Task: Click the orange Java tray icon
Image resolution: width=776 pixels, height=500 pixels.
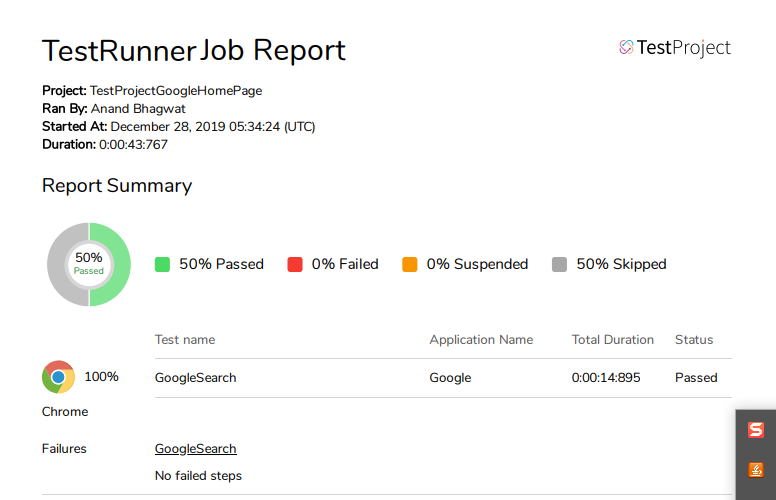Action: [756, 469]
